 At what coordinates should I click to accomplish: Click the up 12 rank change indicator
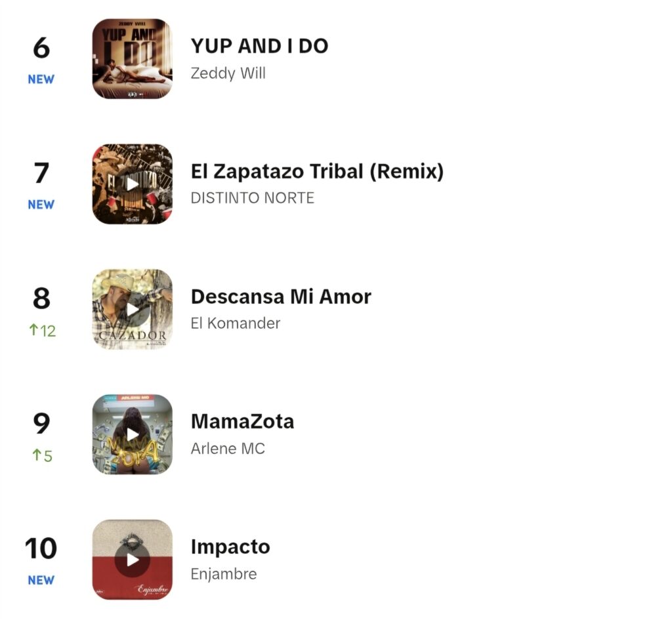(x=42, y=331)
